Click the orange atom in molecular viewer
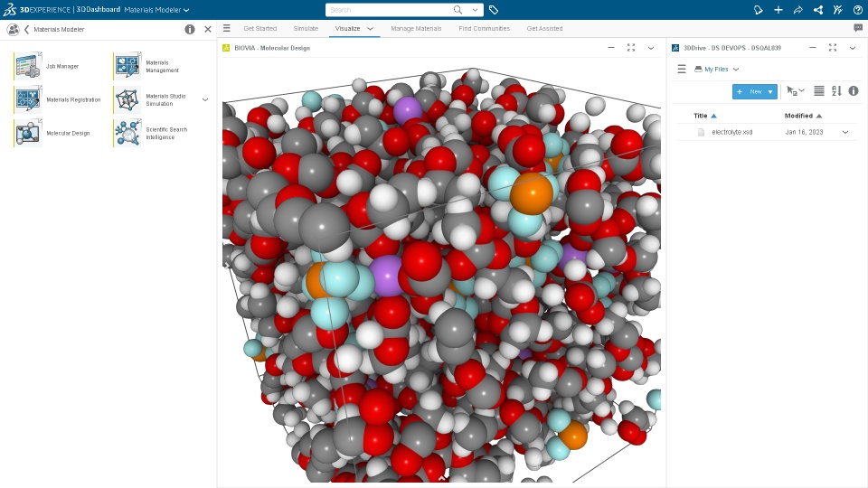 pos(531,193)
